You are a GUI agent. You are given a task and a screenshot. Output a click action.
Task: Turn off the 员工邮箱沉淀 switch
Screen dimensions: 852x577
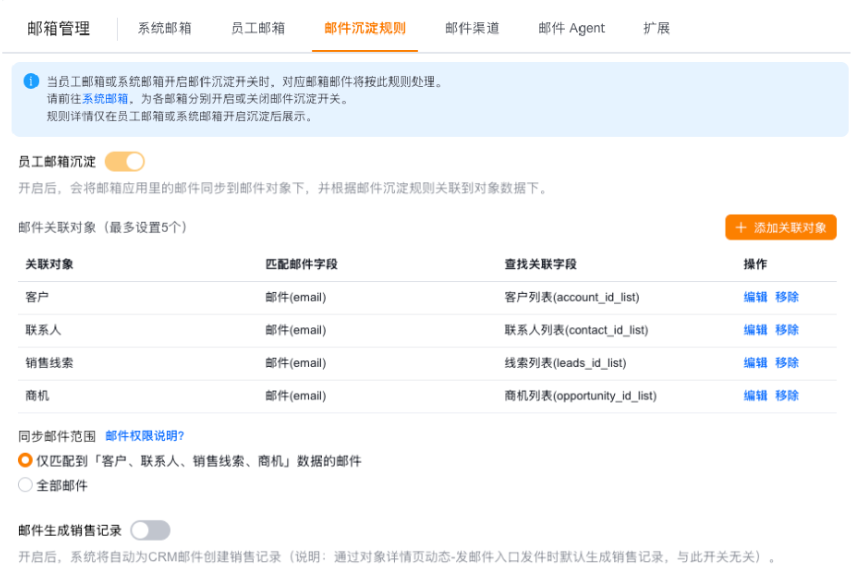125,161
